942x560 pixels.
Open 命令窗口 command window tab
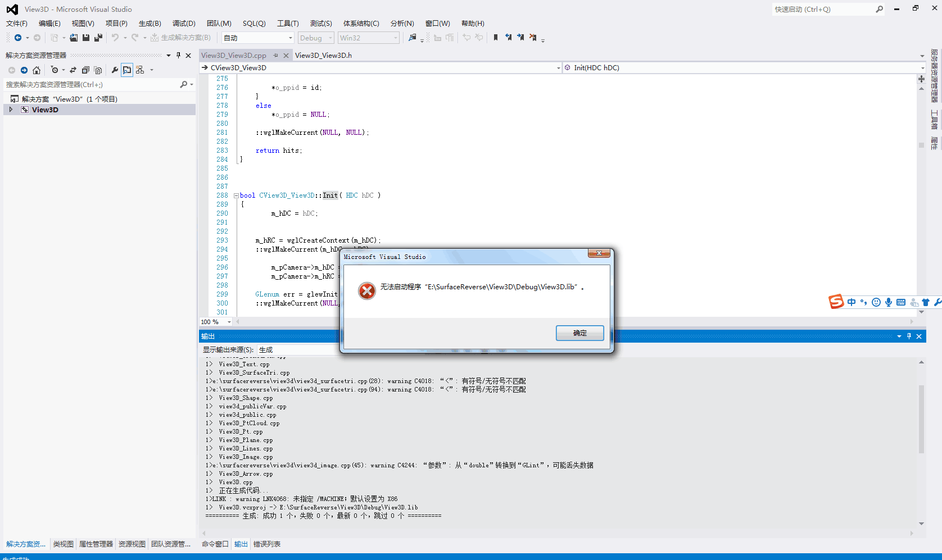coord(215,544)
